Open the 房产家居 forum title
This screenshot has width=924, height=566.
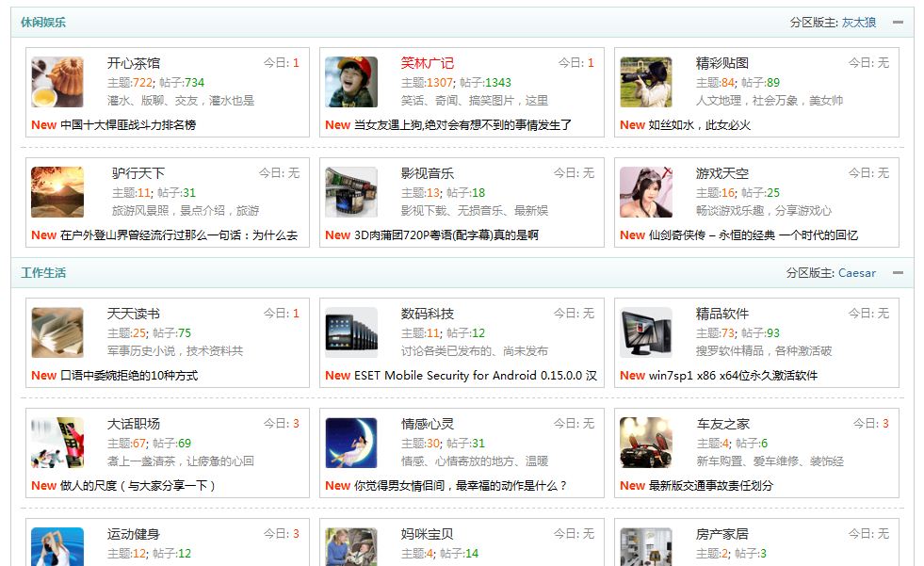click(721, 534)
